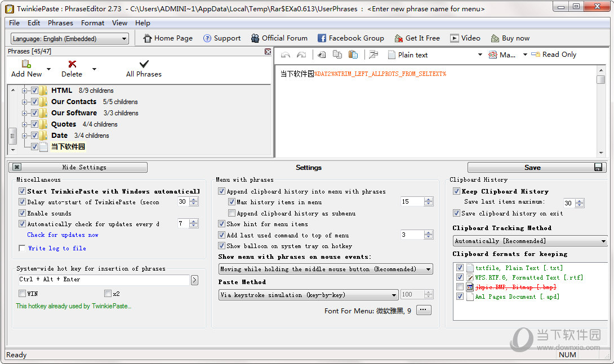Toggle Save clipboard history on exit

[x=456, y=213]
